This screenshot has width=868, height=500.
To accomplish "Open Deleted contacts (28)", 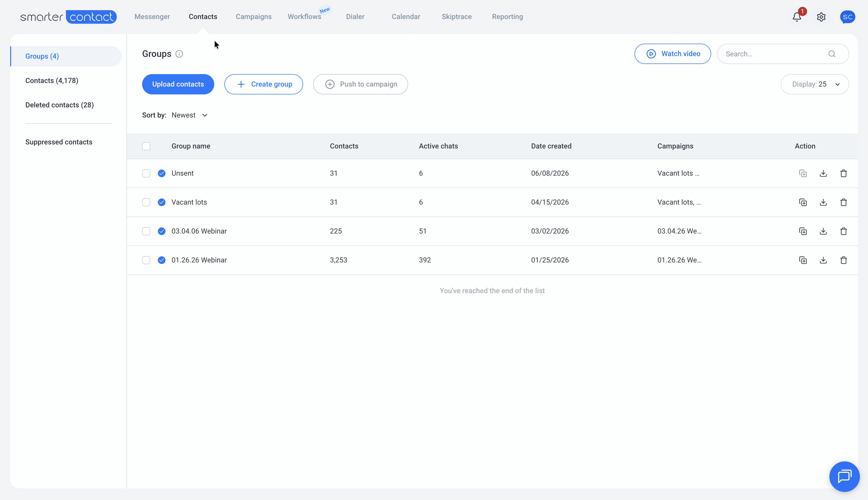I will pos(59,105).
